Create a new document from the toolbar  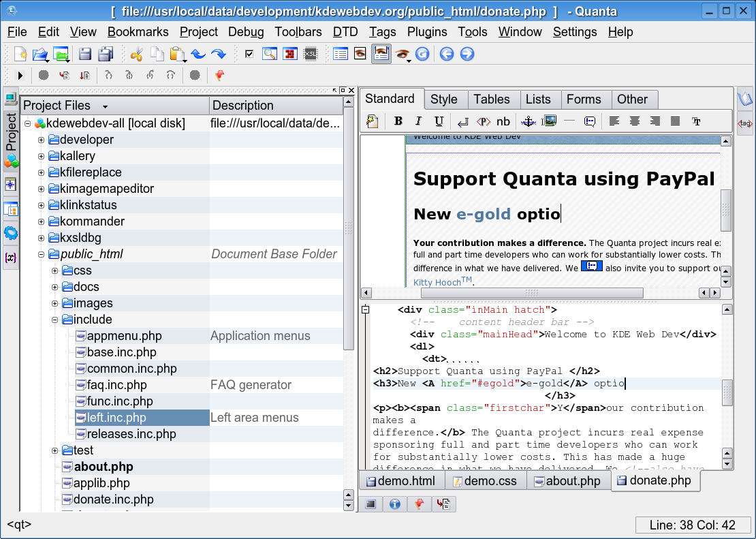coord(20,54)
